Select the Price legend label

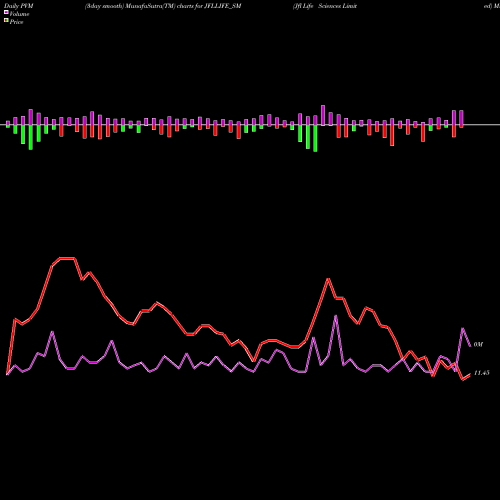pyautogui.click(x=16, y=22)
